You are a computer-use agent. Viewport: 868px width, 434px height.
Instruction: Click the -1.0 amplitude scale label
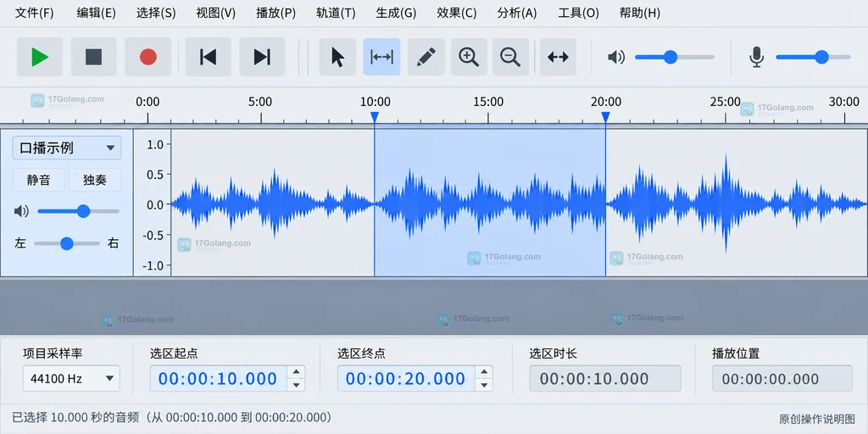point(153,265)
